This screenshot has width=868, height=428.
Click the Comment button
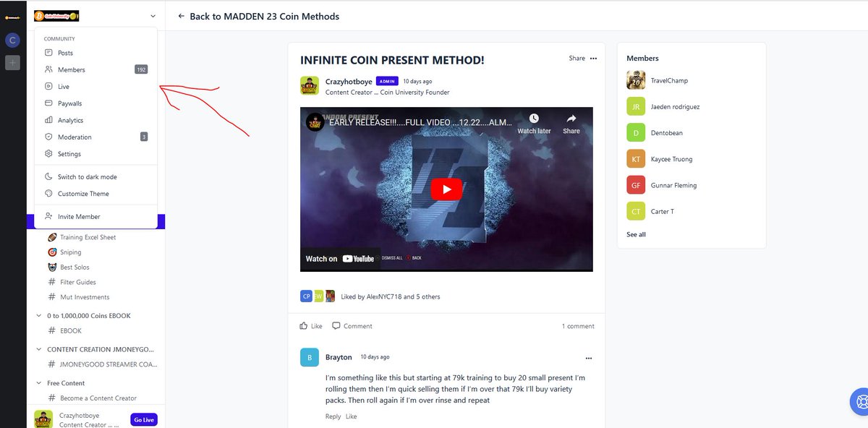pyautogui.click(x=352, y=326)
